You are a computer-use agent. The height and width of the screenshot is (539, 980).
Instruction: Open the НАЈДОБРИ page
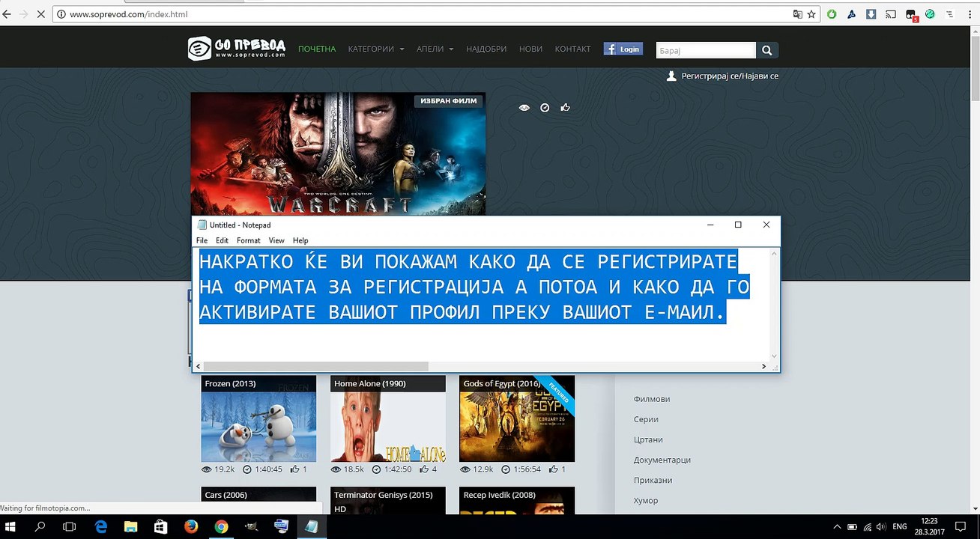[486, 49]
